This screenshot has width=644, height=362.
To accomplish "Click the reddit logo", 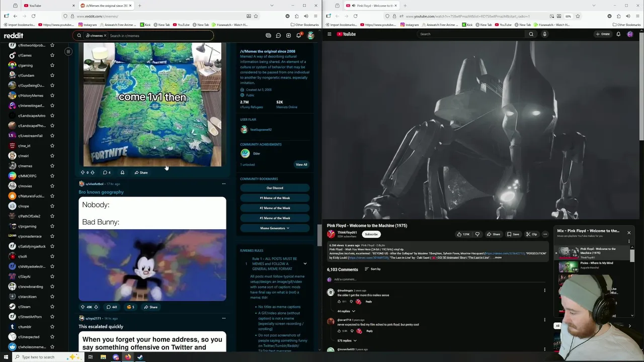I will (14, 36).
